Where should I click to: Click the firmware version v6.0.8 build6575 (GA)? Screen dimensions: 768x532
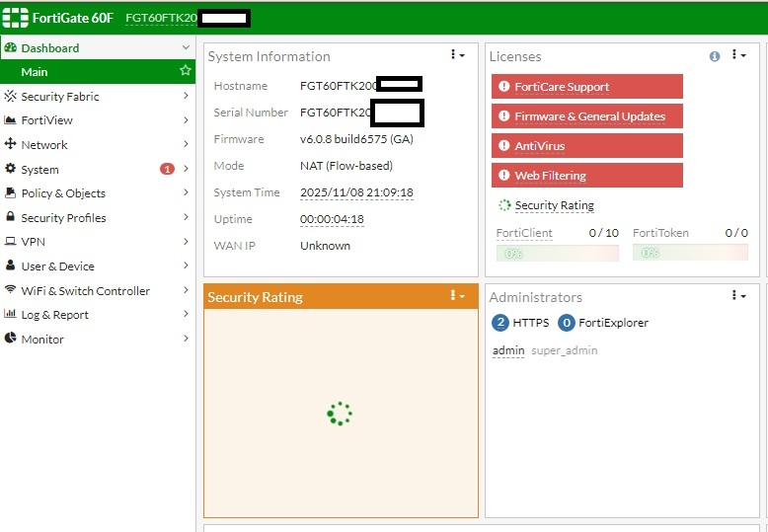click(356, 139)
